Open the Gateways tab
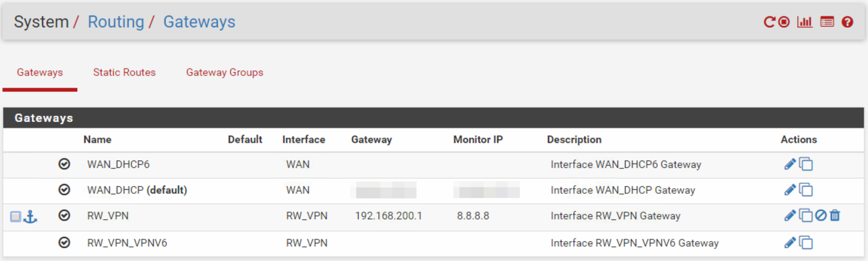The image size is (868, 261). 40,72
